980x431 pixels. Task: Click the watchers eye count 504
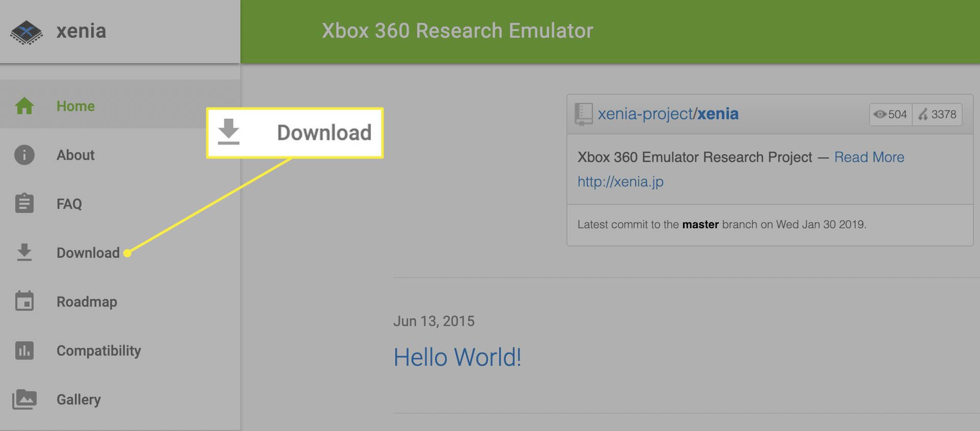point(890,115)
